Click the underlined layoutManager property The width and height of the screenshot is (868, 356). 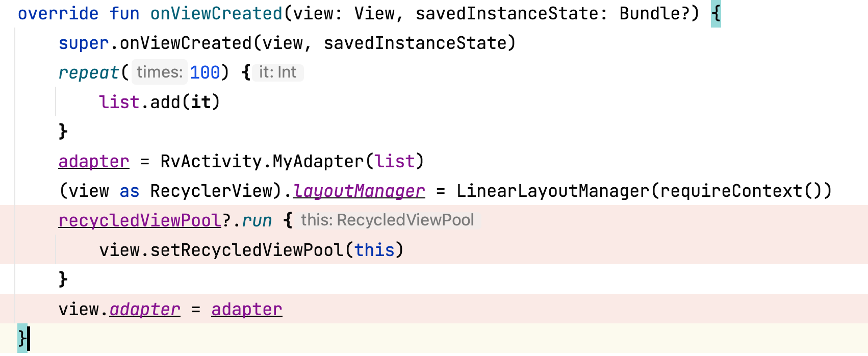pos(359,191)
